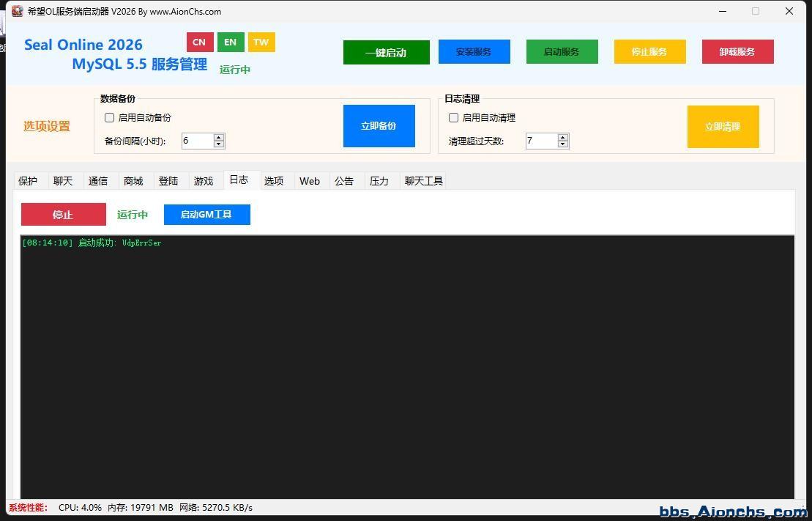Click the red 停止 button
Viewport: 812px width, 521px height.
click(64, 214)
